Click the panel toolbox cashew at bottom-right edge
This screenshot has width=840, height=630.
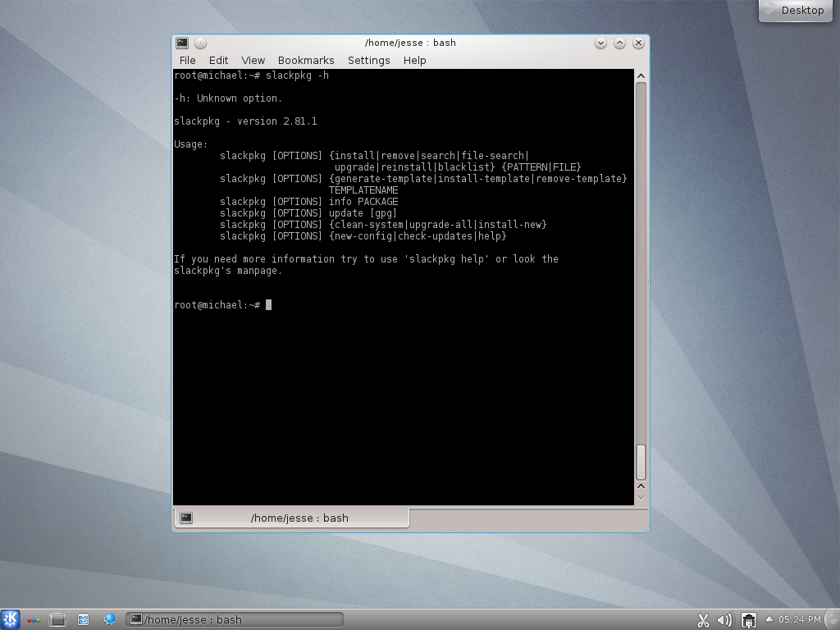833,620
